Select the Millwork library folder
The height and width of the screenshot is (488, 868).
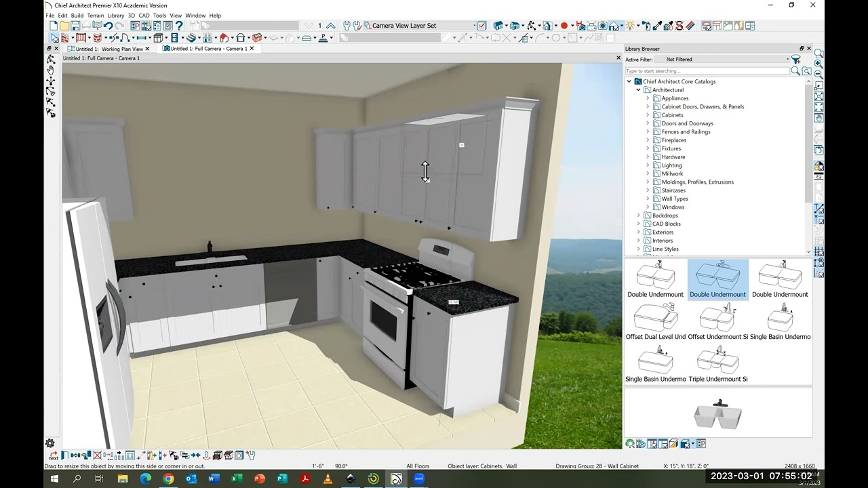click(672, 174)
